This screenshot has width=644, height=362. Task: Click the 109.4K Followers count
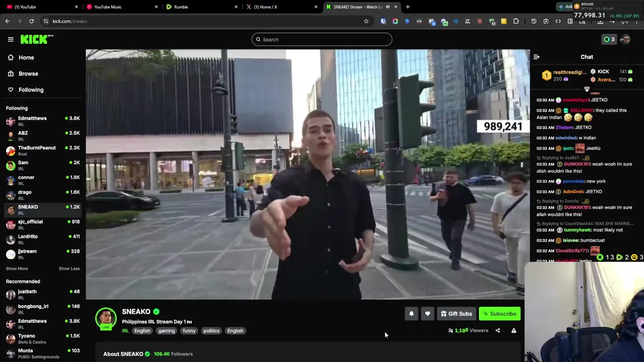[173, 354]
